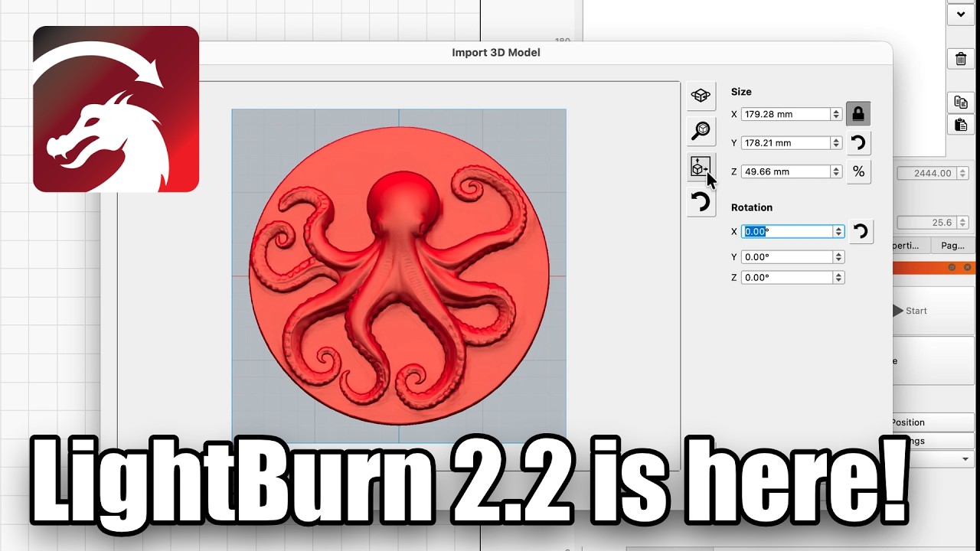980x551 pixels.
Task: Click the Rotation Z stepper arrows
Action: (x=839, y=278)
